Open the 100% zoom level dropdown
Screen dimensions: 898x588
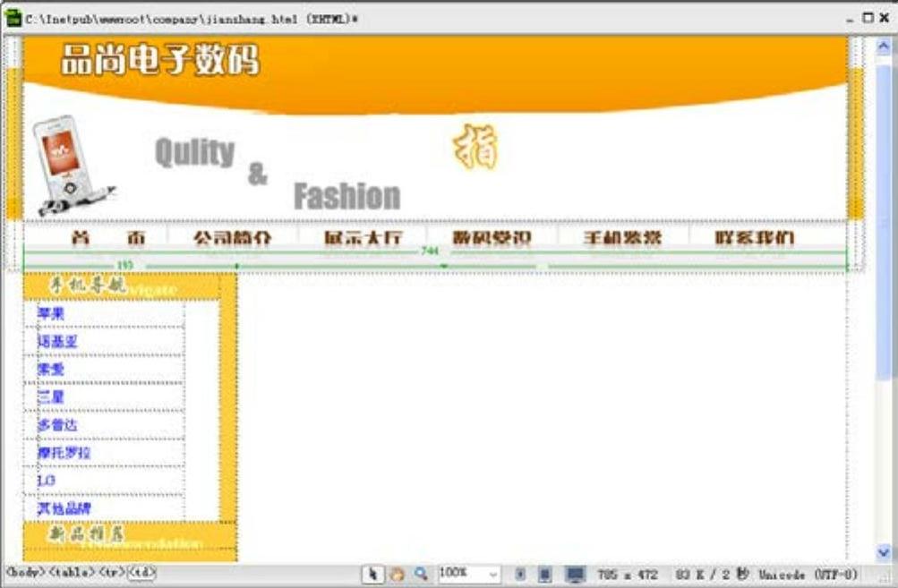coord(469,573)
